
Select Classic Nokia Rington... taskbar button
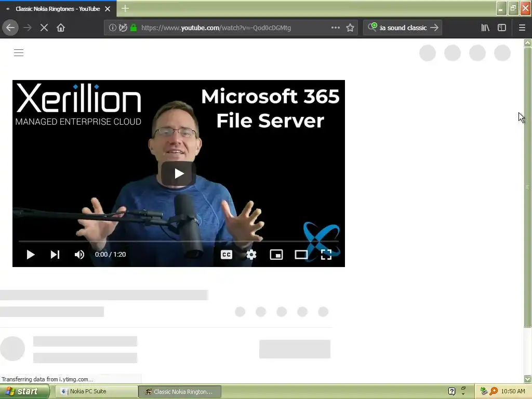pyautogui.click(x=180, y=392)
